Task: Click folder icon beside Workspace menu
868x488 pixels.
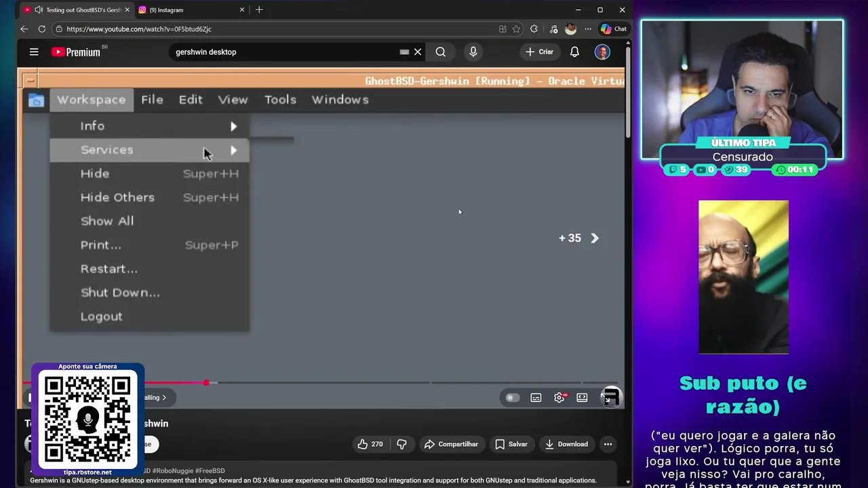Action: point(36,100)
